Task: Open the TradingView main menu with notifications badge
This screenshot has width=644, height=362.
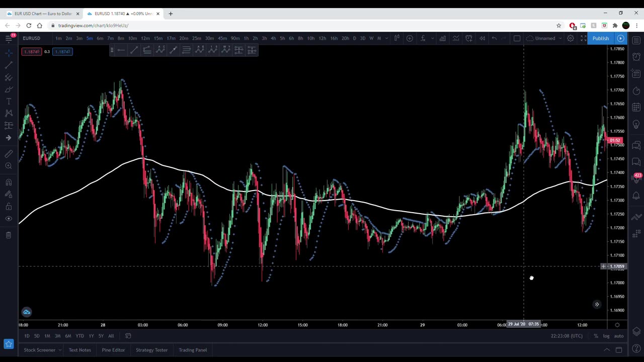Action: click(9, 38)
